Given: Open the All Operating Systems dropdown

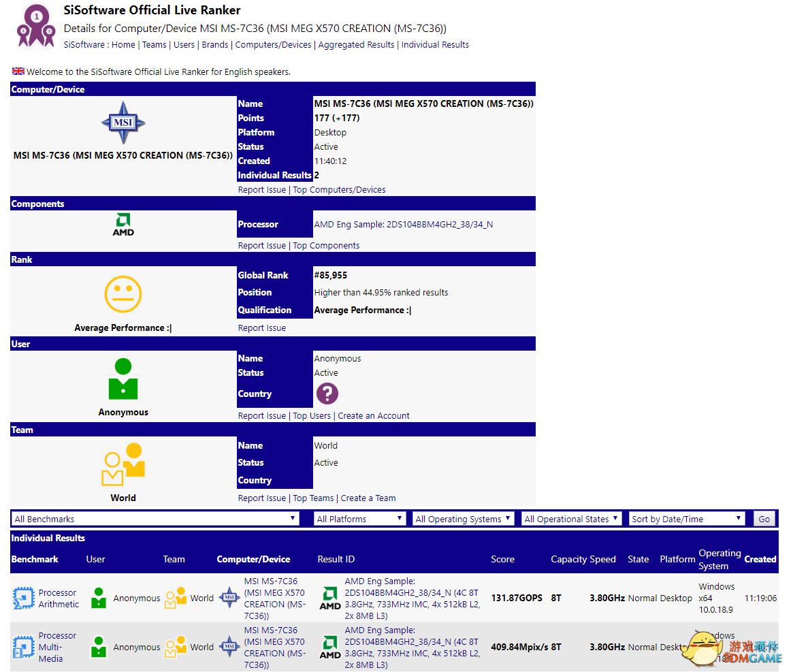Looking at the screenshot, I should coord(463,519).
